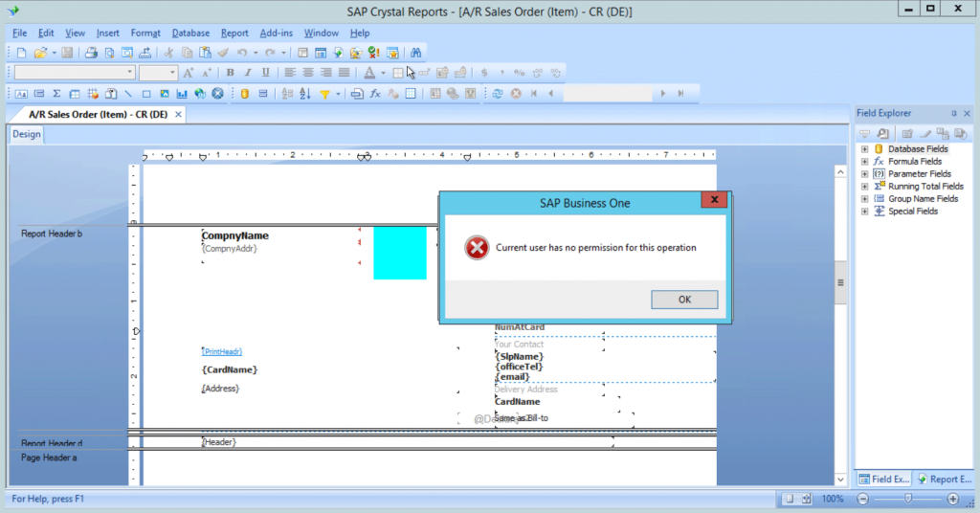Expand the Group Name Fields node
Screen dimensions: 980x513
pos(864,199)
